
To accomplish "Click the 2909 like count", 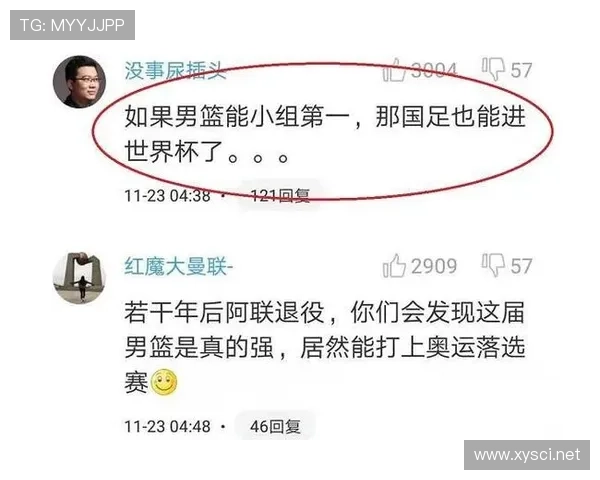I will [x=434, y=266].
